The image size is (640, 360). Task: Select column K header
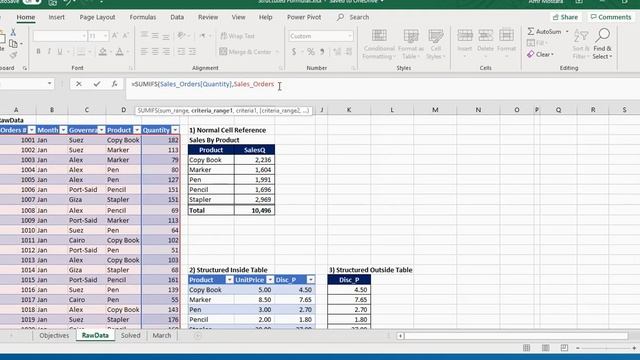pos(349,110)
